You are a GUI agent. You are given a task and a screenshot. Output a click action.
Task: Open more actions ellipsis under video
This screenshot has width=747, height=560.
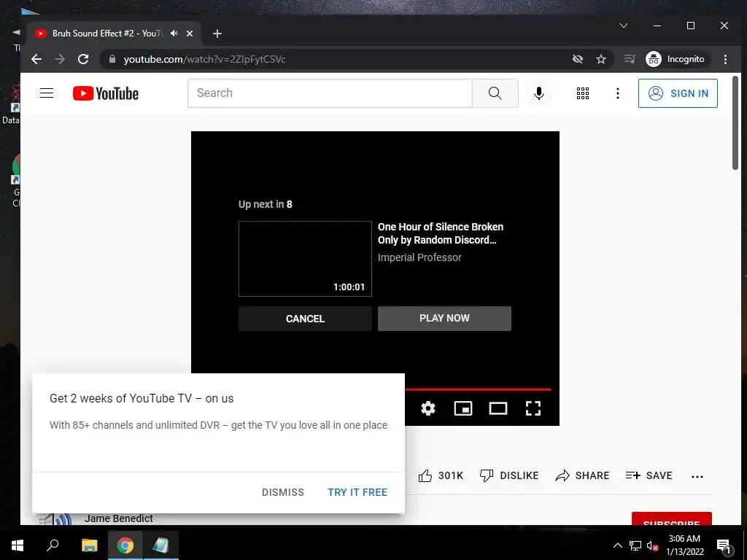tap(697, 476)
